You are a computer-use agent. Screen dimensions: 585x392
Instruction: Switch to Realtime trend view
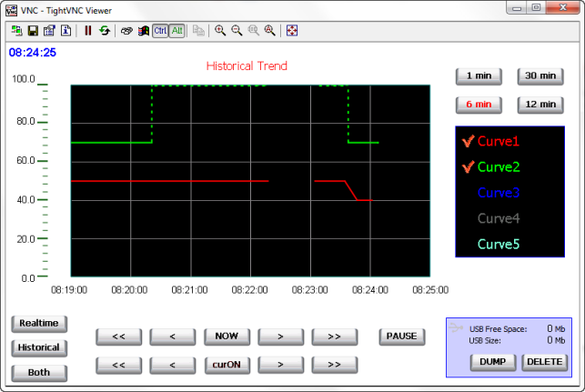(x=39, y=323)
